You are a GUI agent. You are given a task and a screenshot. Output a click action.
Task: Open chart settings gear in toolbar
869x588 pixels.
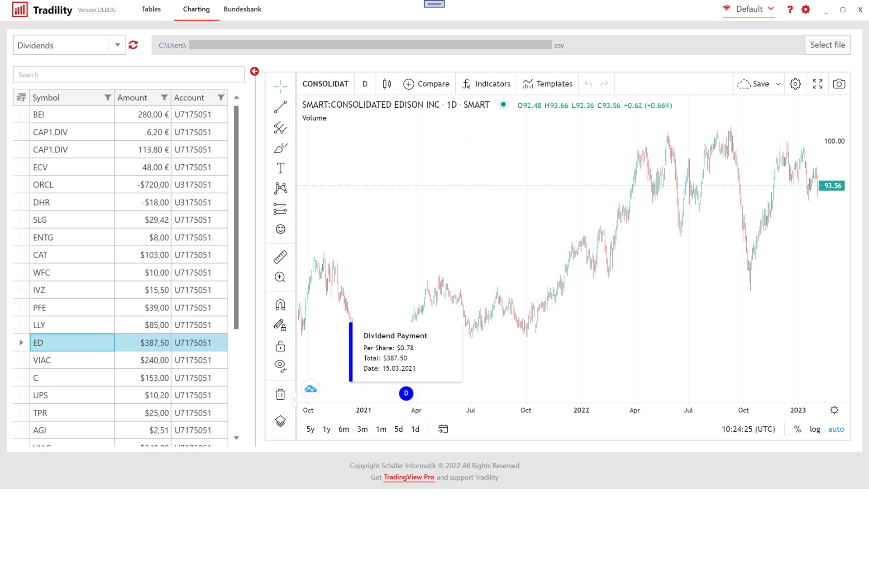point(795,84)
